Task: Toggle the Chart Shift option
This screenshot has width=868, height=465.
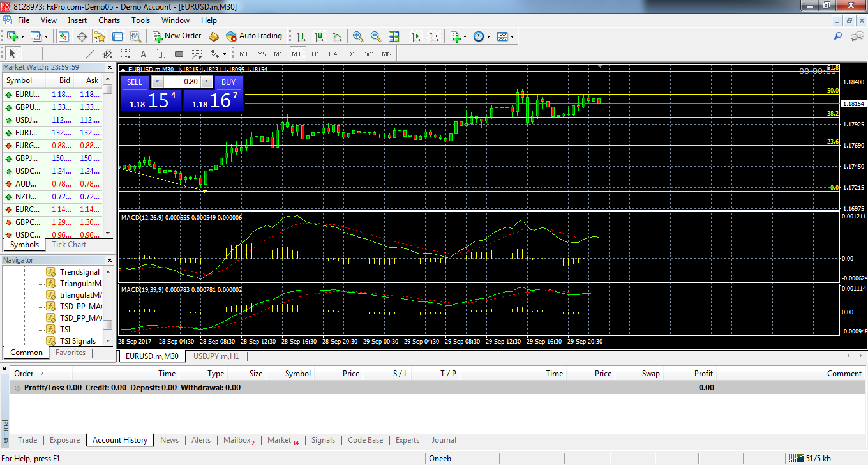Action: click(434, 36)
